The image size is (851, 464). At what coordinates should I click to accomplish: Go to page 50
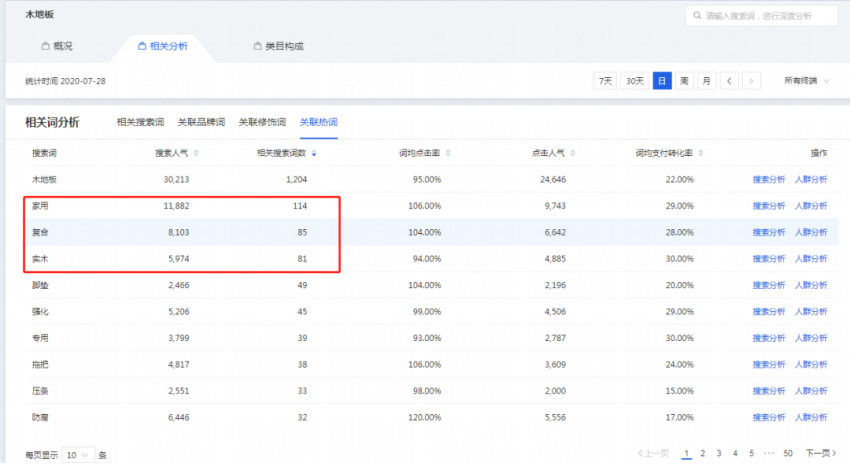(x=788, y=453)
